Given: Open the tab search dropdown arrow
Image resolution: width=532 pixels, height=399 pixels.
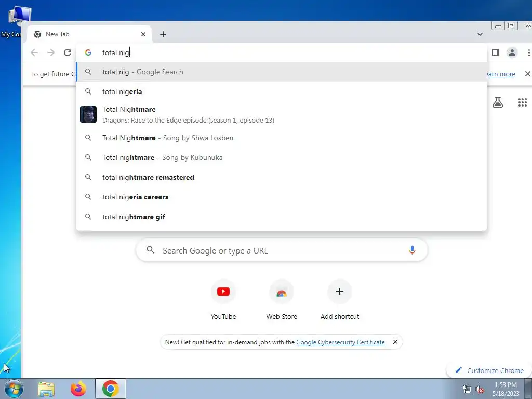Looking at the screenshot, I should 480,34.
